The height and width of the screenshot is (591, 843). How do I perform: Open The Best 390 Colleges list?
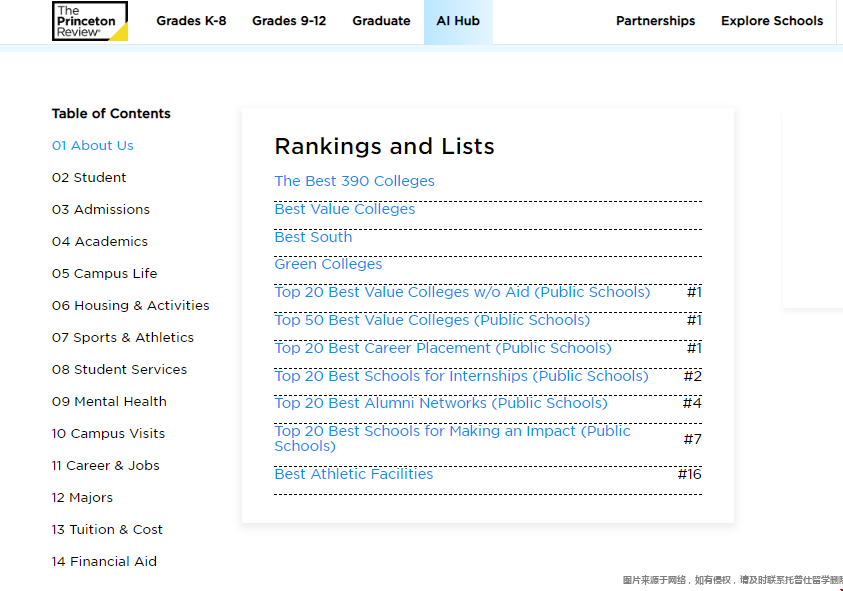[355, 181]
